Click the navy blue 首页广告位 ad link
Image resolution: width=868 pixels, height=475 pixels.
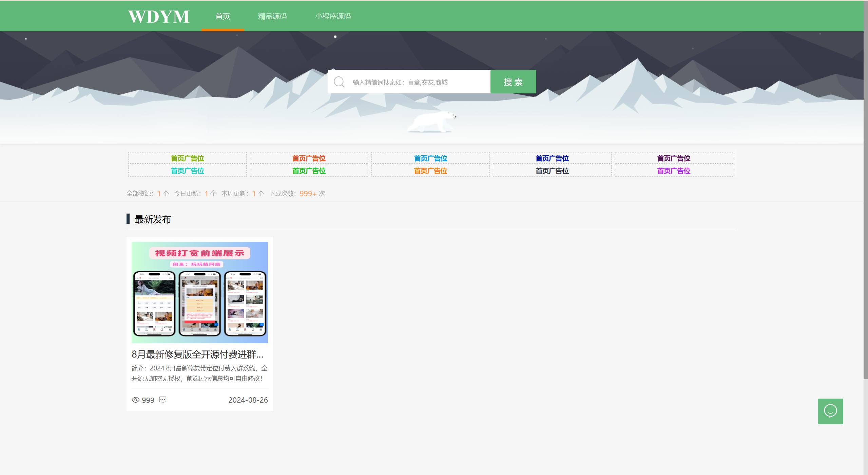552,158
